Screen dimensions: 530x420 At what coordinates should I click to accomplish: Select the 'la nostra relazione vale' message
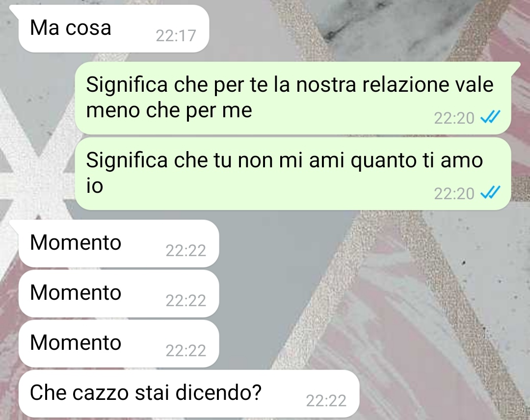292,98
